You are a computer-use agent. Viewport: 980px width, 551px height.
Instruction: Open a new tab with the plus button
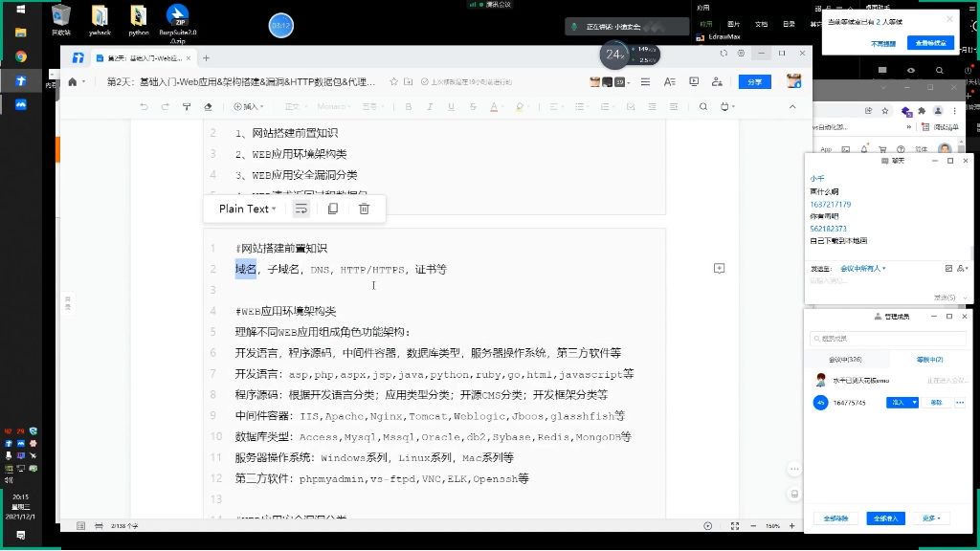point(207,58)
